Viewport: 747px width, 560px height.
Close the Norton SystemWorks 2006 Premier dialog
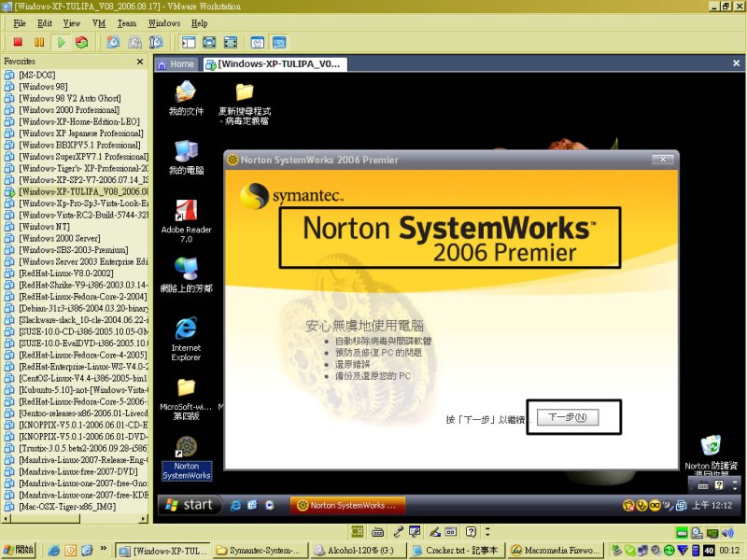[662, 160]
